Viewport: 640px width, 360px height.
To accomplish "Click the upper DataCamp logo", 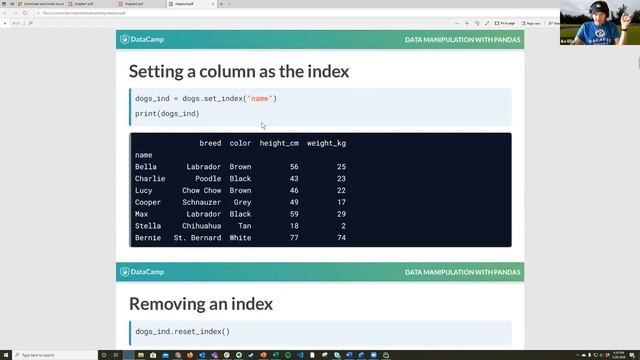I will pos(142,40).
